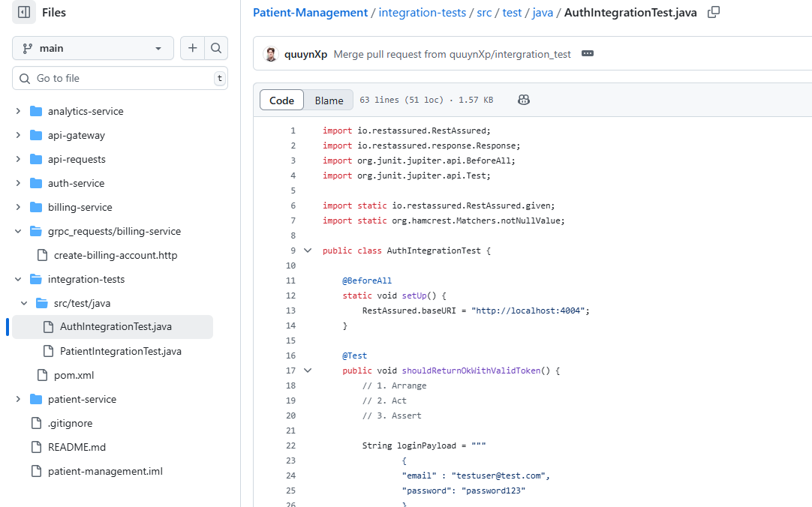This screenshot has width=812, height=507.
Task: Collapse the file tree side panel icon
Action: coord(24,12)
